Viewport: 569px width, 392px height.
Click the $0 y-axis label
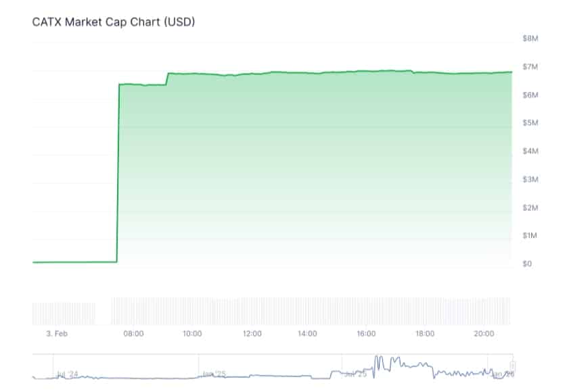click(527, 264)
